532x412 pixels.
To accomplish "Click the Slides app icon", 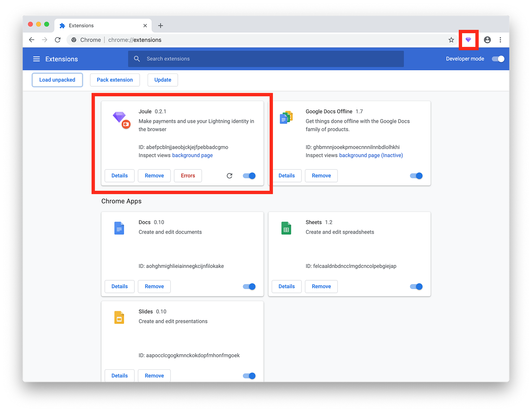I will (119, 317).
